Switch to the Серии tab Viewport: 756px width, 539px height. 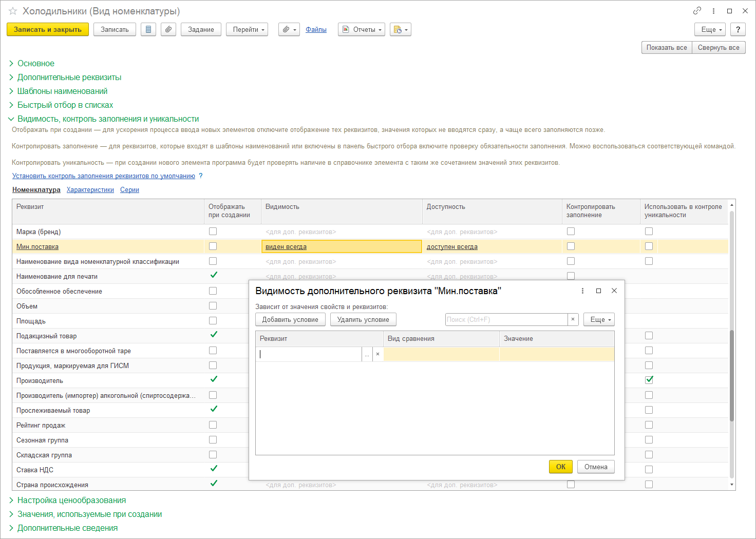(x=129, y=190)
